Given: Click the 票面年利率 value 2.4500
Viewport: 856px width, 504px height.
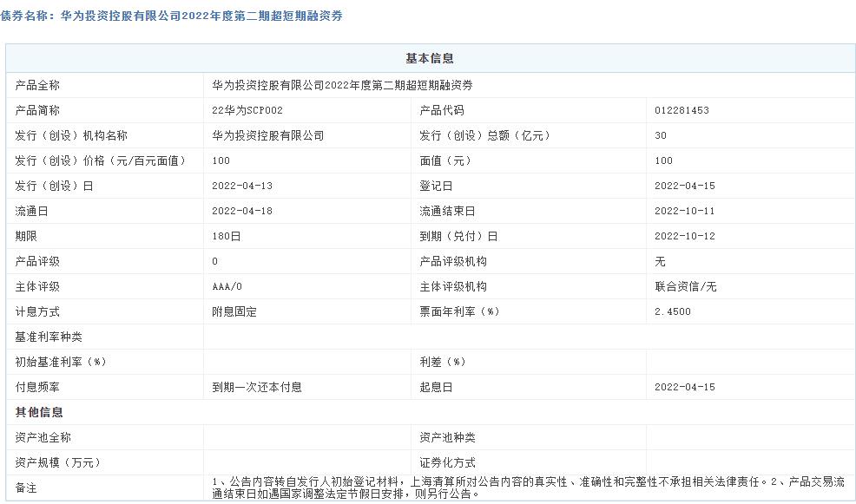Looking at the screenshot, I should click(673, 311).
